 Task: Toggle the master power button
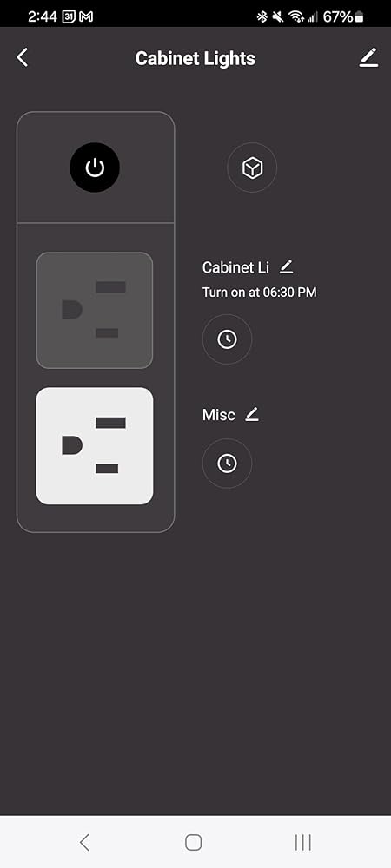click(x=95, y=168)
